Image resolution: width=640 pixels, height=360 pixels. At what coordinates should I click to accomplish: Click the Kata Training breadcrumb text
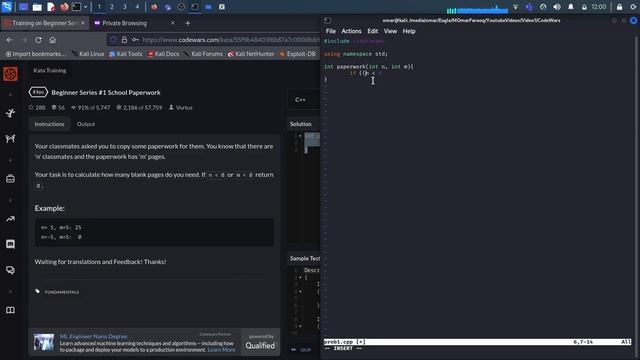pos(49,70)
